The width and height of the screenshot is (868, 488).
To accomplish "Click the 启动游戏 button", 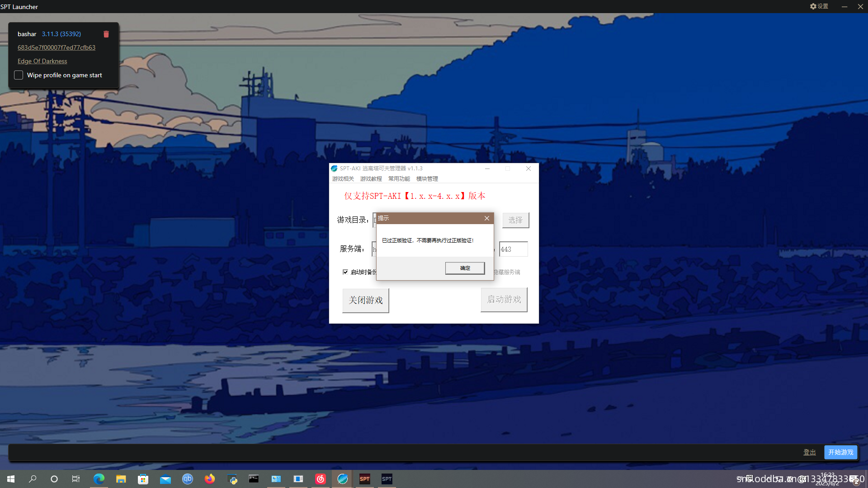I will (x=504, y=300).
